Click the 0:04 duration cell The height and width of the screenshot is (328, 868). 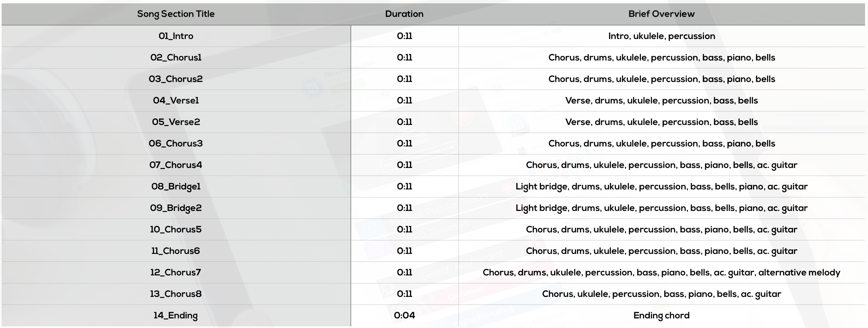(x=404, y=315)
